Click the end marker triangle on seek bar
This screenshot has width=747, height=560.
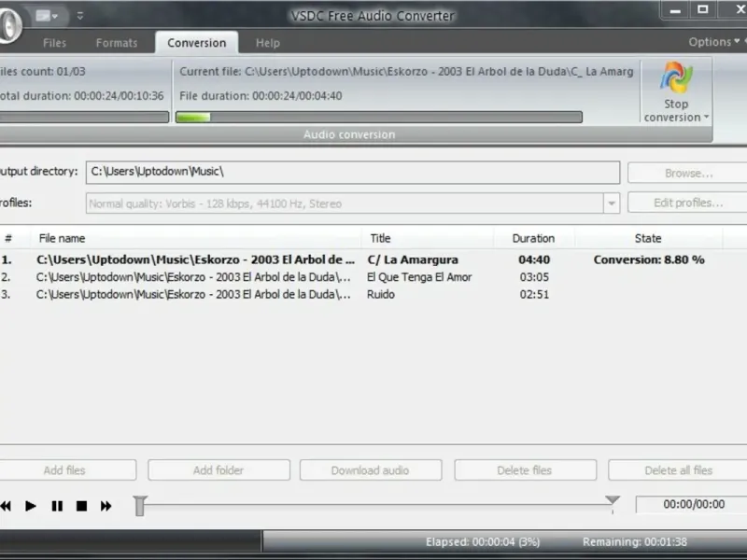[x=613, y=500]
